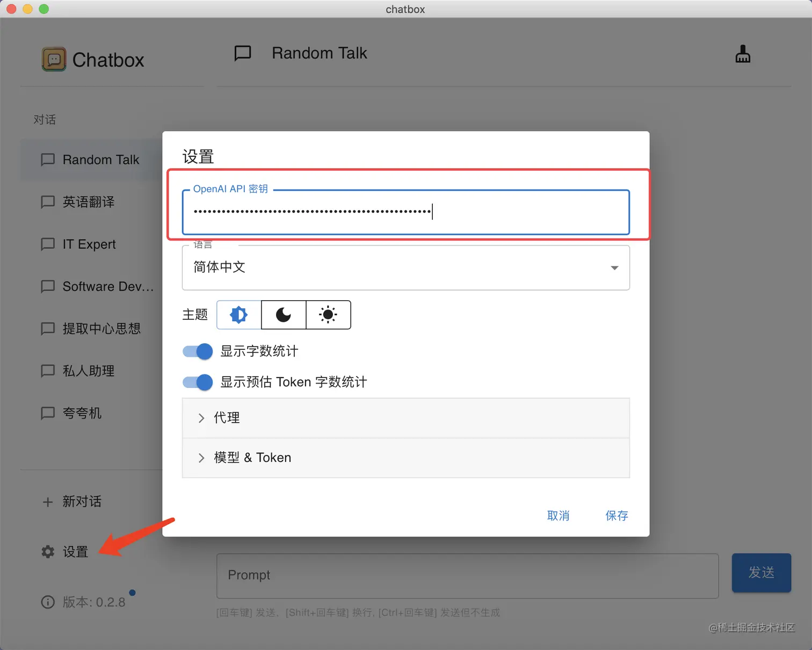Click the 发送 send button
This screenshot has height=650, width=812.
pos(762,573)
